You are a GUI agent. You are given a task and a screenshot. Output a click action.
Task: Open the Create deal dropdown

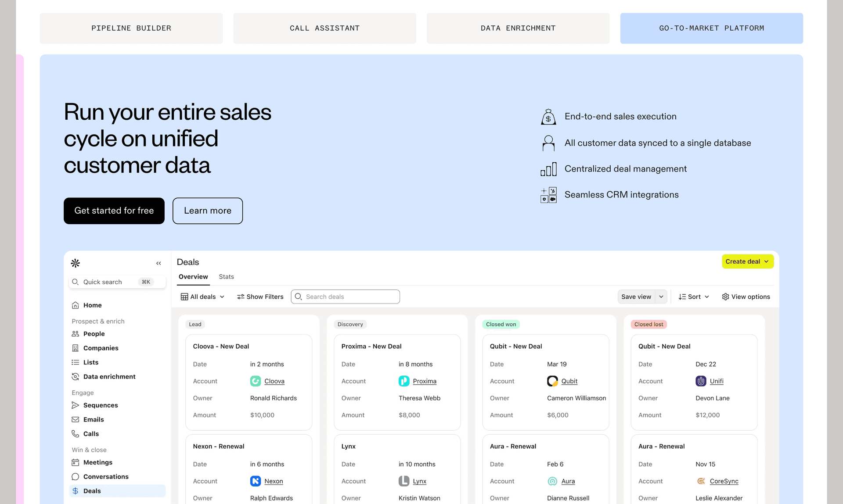[748, 261]
